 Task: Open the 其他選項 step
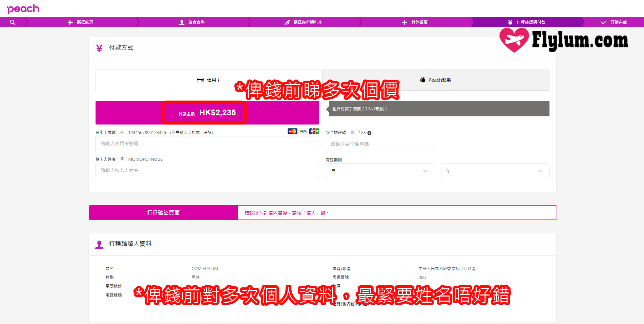(x=415, y=22)
